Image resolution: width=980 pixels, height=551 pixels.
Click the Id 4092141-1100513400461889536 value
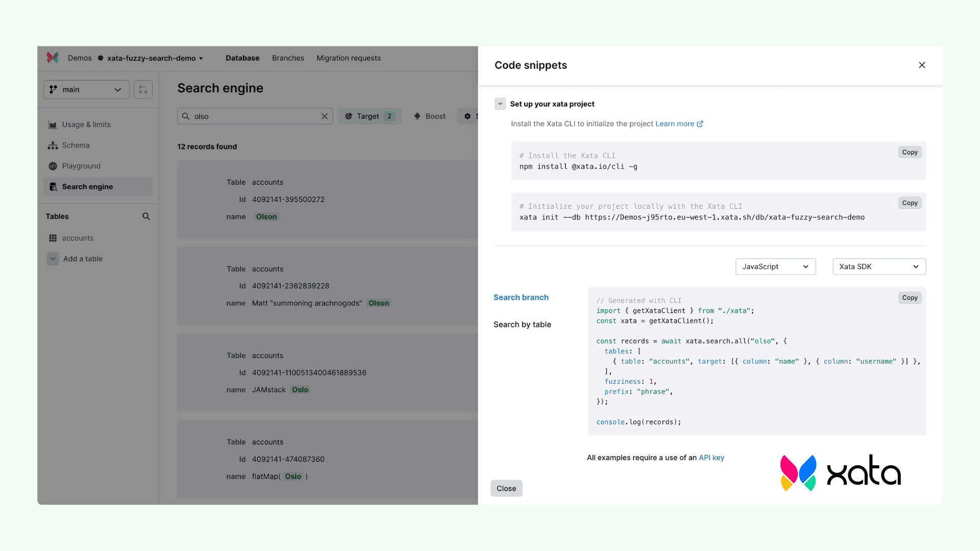pyautogui.click(x=309, y=373)
